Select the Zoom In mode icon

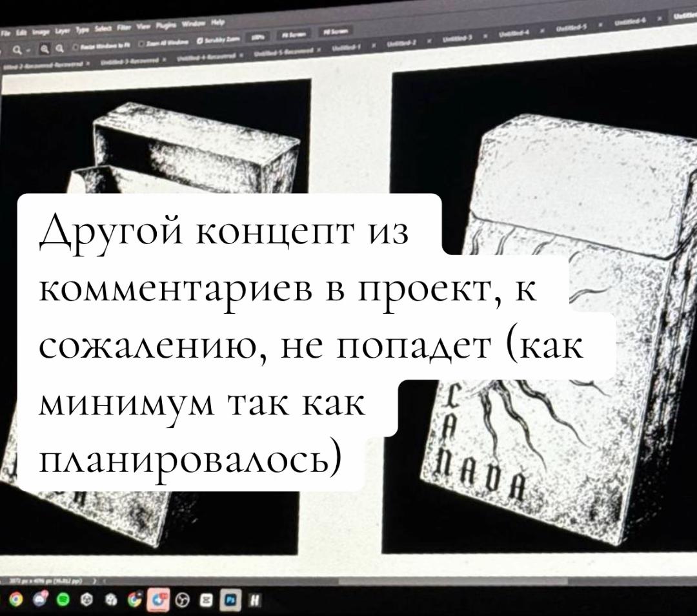point(45,48)
